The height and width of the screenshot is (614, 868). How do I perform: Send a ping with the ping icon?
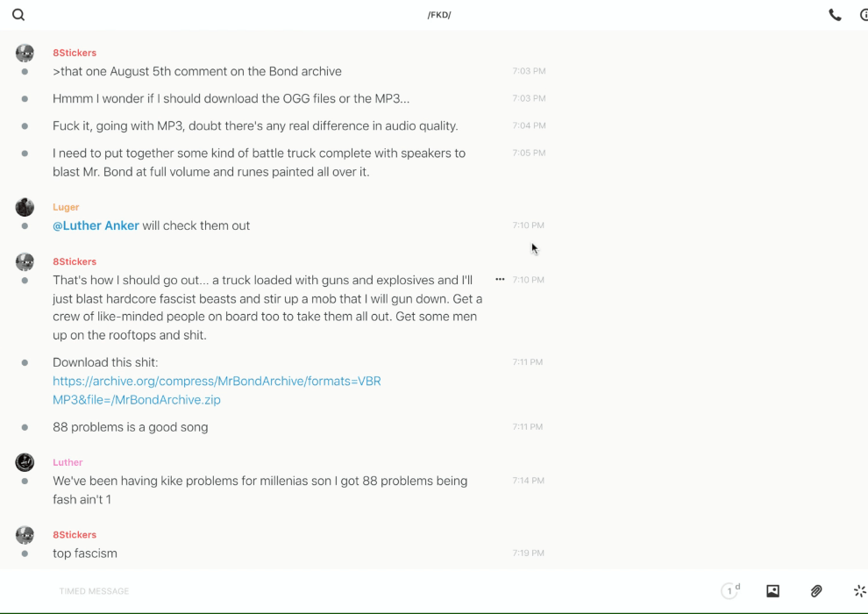pyautogui.click(x=859, y=591)
